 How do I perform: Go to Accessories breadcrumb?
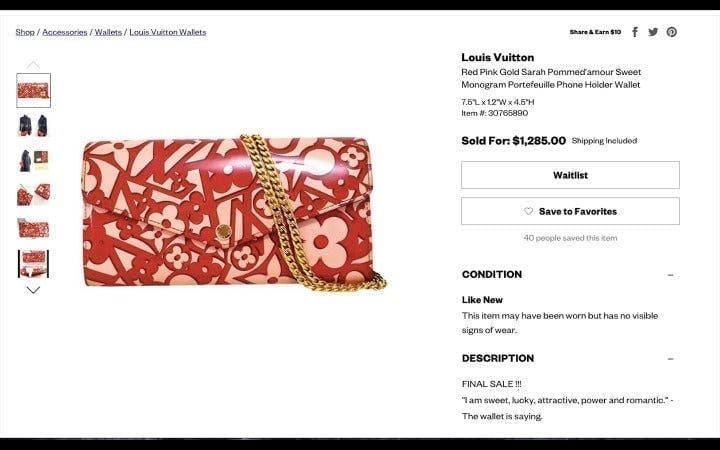[65, 32]
